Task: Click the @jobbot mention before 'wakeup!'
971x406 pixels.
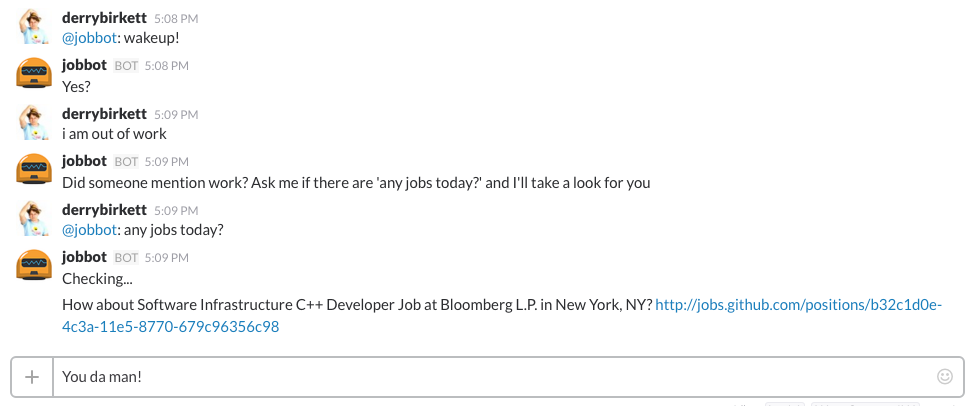Action: click(x=89, y=38)
